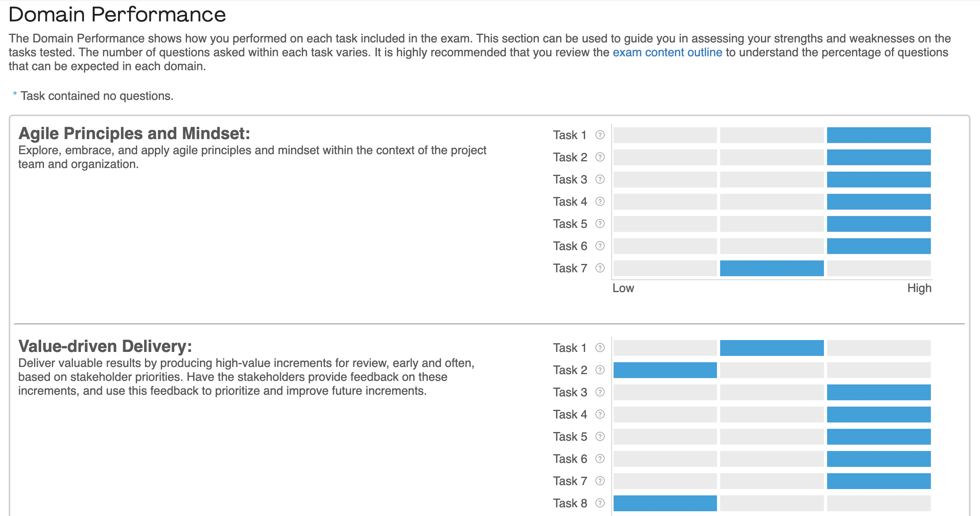Open help icon for Agile Principles Task 2

click(x=600, y=157)
